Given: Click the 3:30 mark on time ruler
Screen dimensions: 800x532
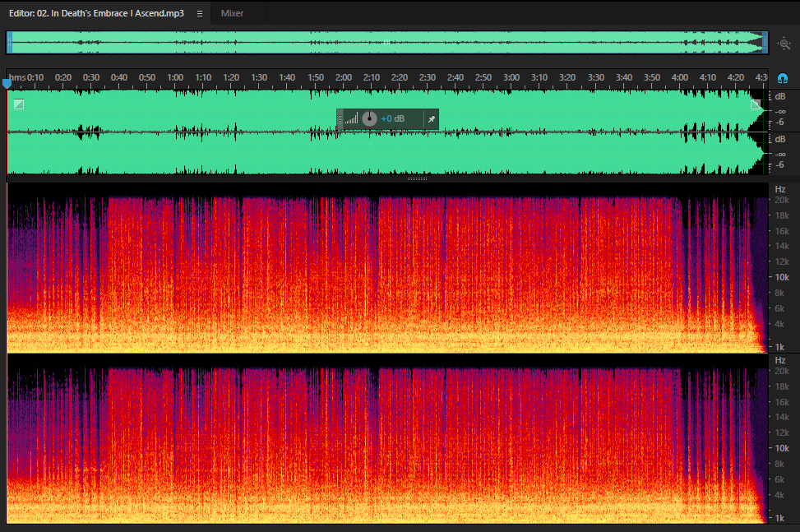Looking at the screenshot, I should tap(595, 77).
